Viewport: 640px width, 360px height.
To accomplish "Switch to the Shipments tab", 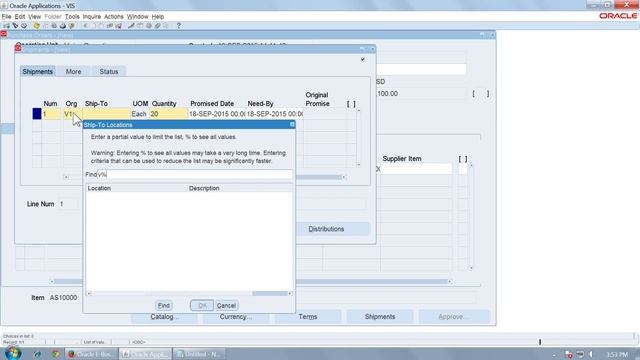I will 38,71.
